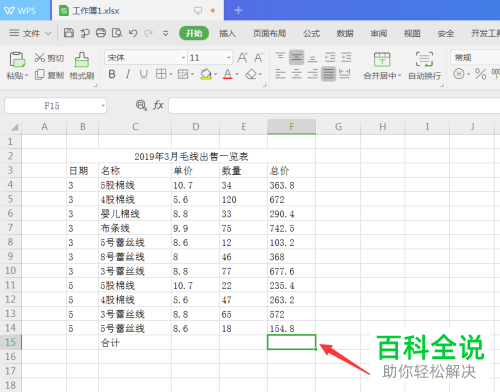Toggle justify alignment button

coord(328,74)
